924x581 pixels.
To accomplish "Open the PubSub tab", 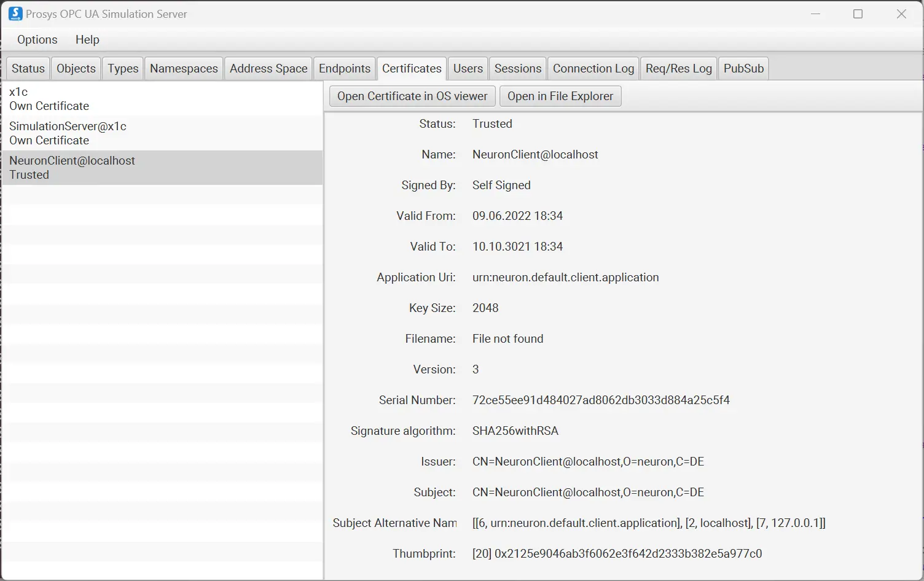I will point(743,68).
